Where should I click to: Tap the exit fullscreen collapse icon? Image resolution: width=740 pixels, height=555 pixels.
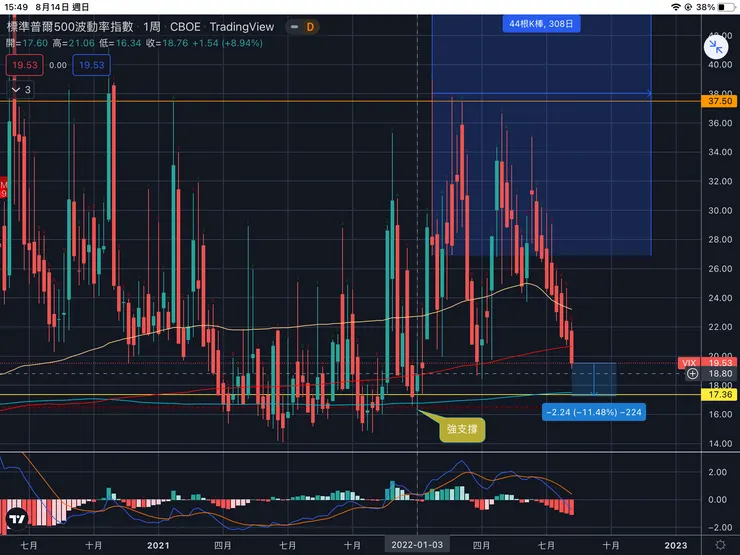[715, 47]
